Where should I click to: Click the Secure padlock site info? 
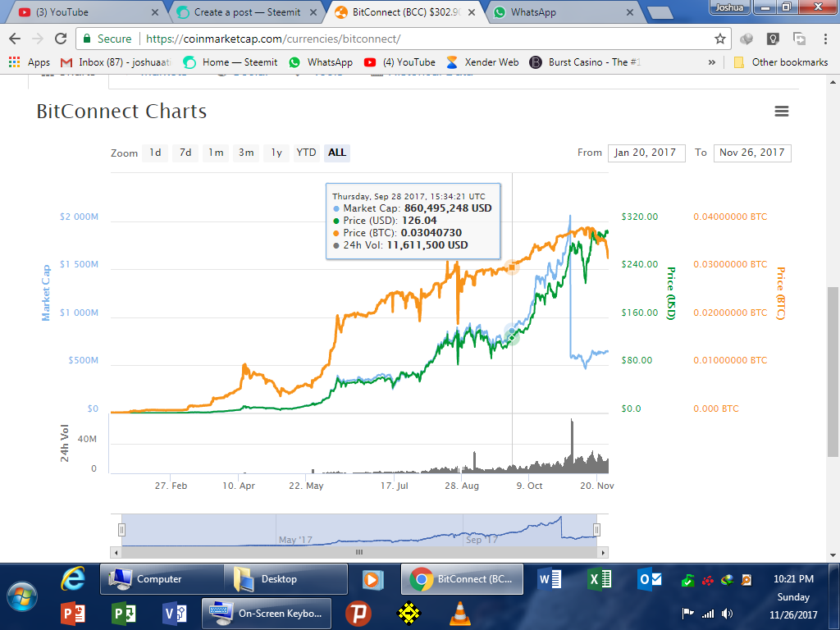(107, 39)
